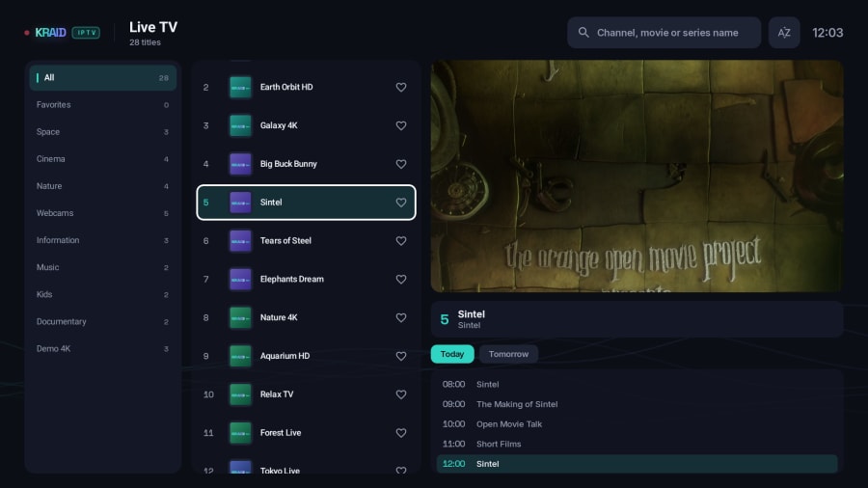Switch to the Tomorrow schedule tab

click(508, 354)
